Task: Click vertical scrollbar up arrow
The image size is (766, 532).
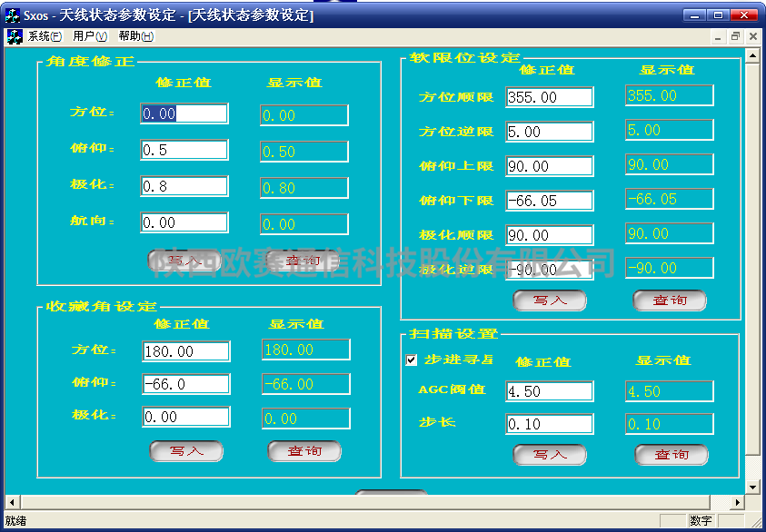Action: click(752, 55)
